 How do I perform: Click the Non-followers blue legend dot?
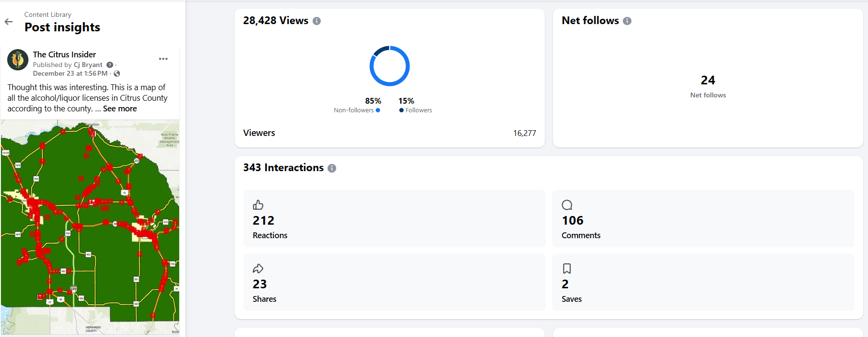pyautogui.click(x=378, y=110)
